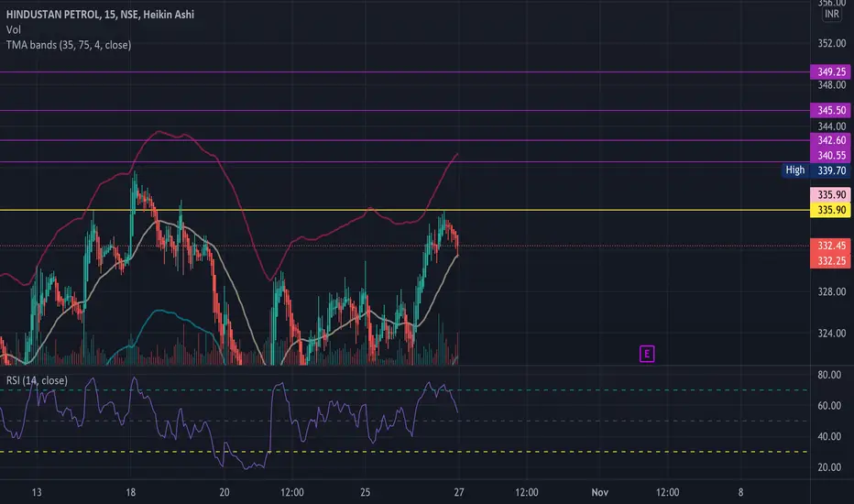Click the date label 20 on time axis
Image resolution: width=854 pixels, height=504 pixels.
[224, 493]
